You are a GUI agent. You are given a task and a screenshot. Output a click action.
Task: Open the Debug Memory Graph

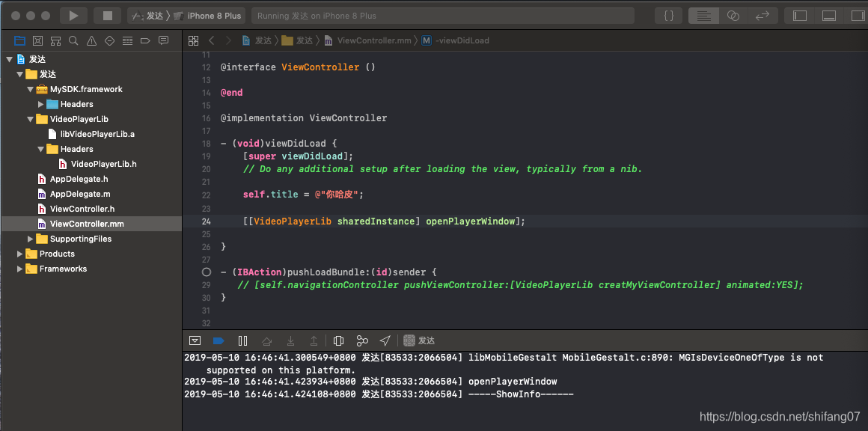[362, 340]
